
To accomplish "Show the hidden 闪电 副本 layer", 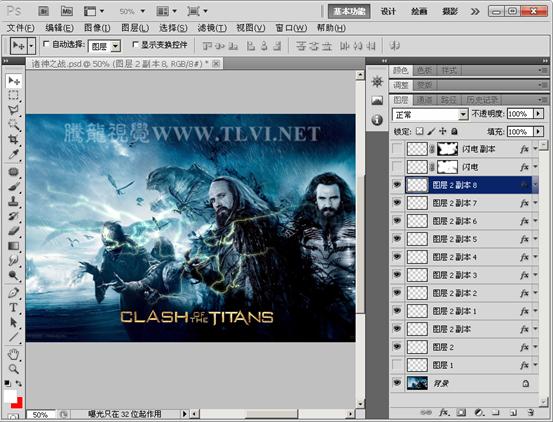I will pos(397,149).
